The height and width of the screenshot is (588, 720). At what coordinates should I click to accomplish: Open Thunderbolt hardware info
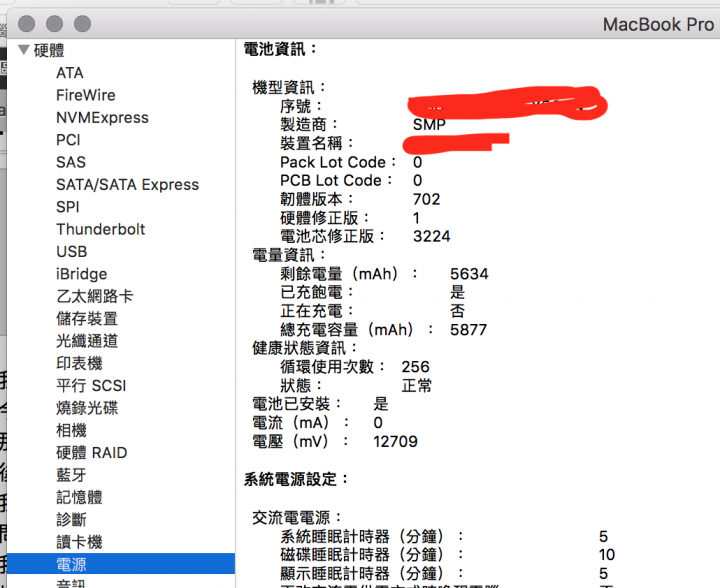point(101,229)
